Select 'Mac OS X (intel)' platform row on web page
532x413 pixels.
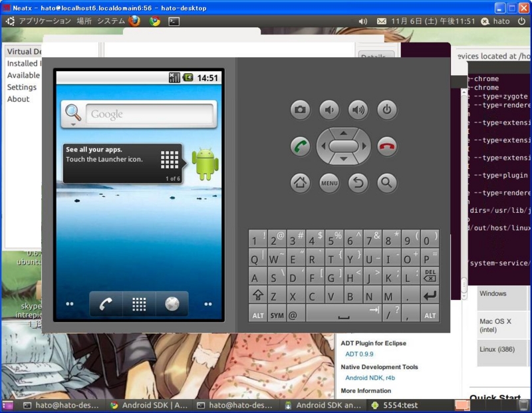pos(501,325)
